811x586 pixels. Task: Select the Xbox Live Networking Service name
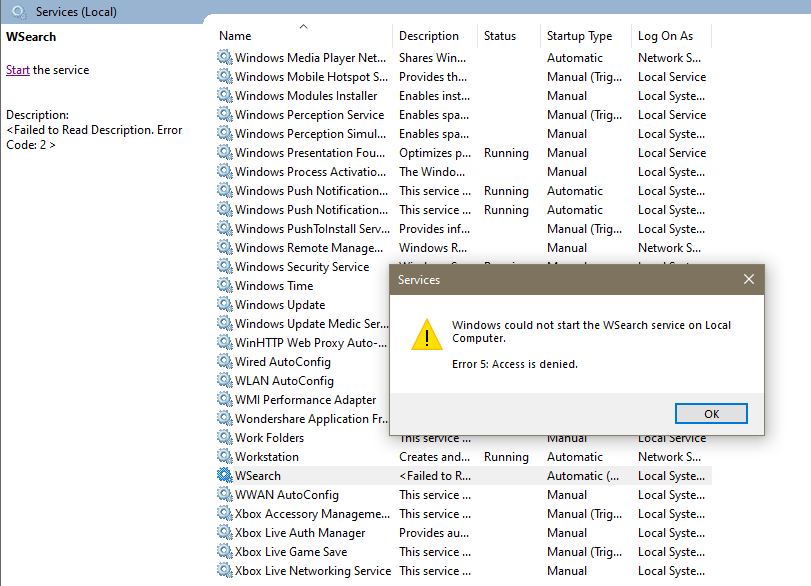pyautogui.click(x=312, y=570)
